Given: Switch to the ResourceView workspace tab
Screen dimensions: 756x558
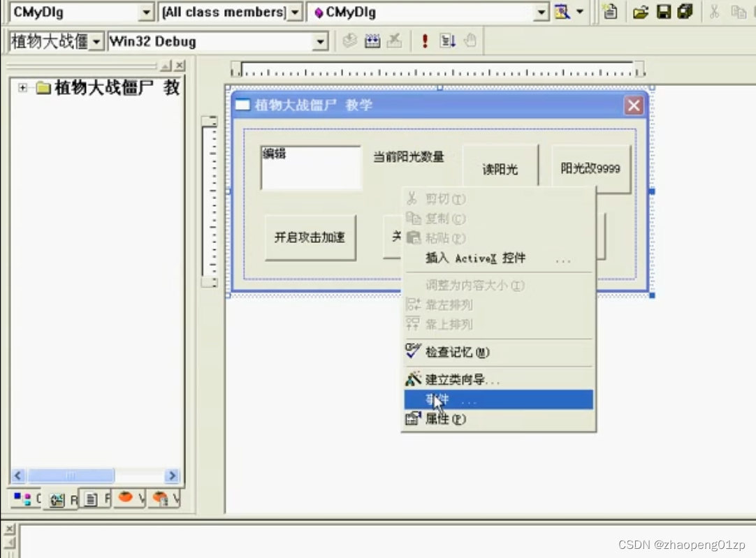Looking at the screenshot, I should click(63, 499).
